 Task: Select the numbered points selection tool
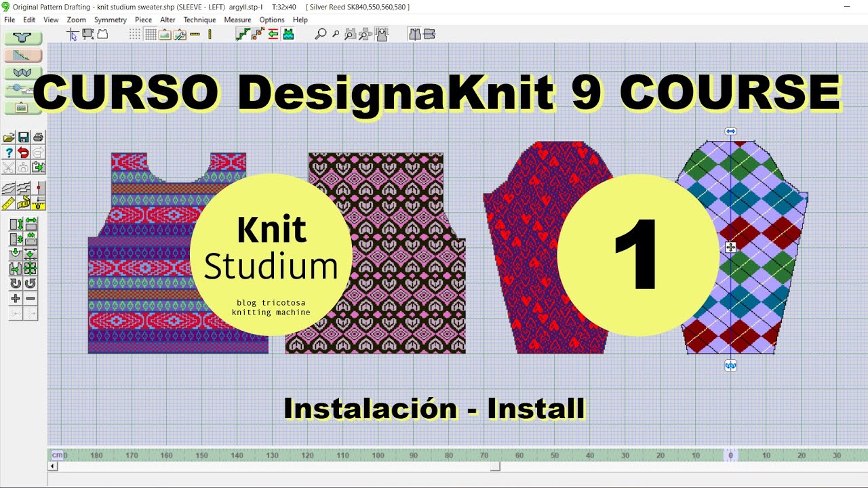[88, 34]
